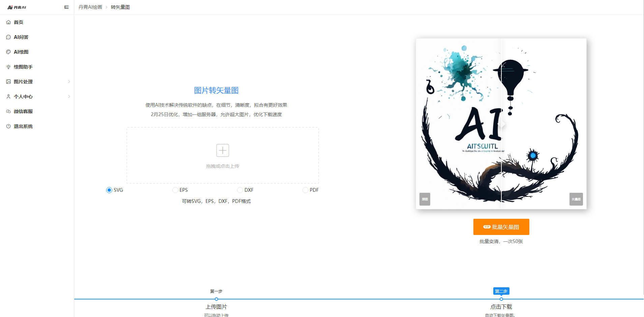The width and height of the screenshot is (644, 317).
Task: Click the home icon in sidebar
Action: (8, 22)
